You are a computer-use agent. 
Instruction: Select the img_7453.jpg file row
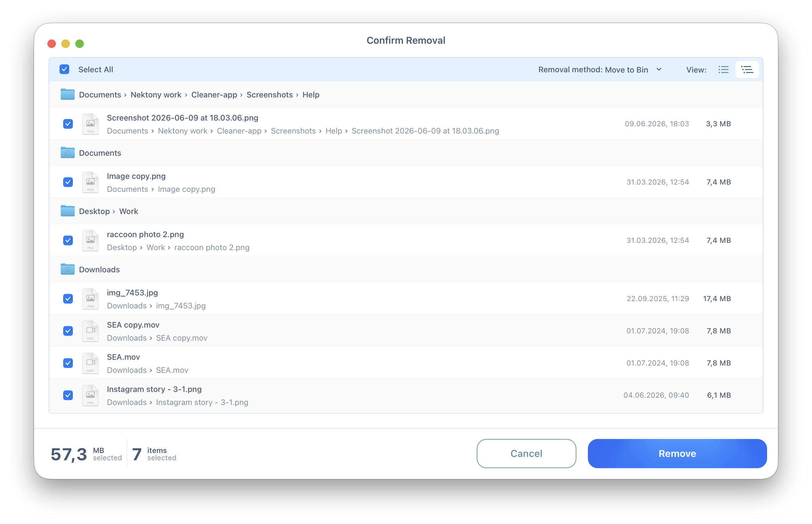pos(406,298)
